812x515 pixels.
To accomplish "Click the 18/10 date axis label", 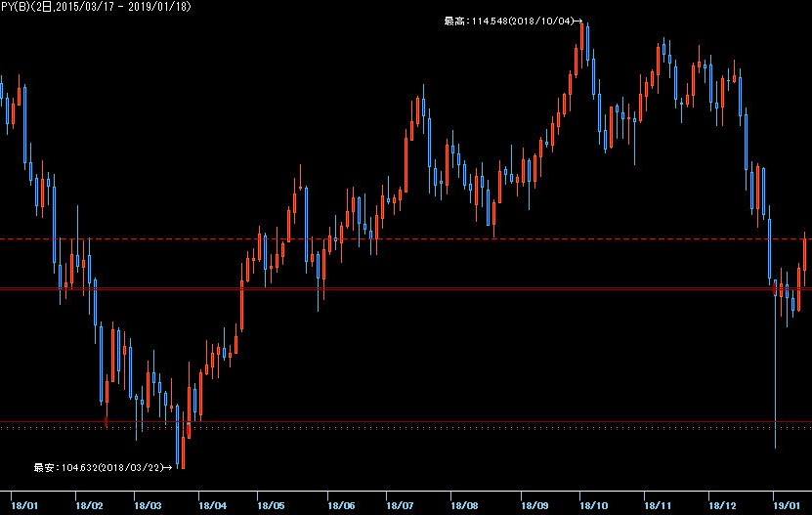I will point(593,505).
